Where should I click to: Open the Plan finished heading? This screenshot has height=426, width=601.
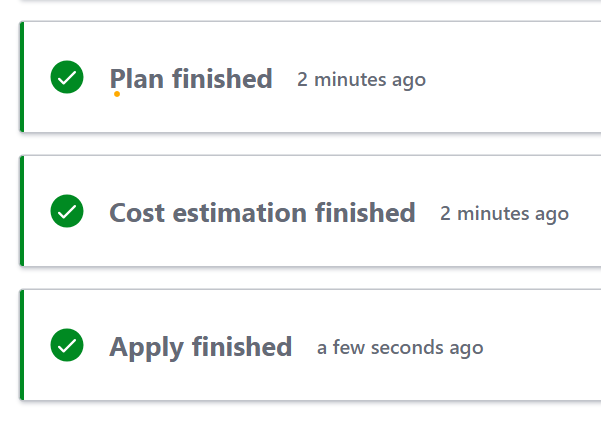point(191,79)
